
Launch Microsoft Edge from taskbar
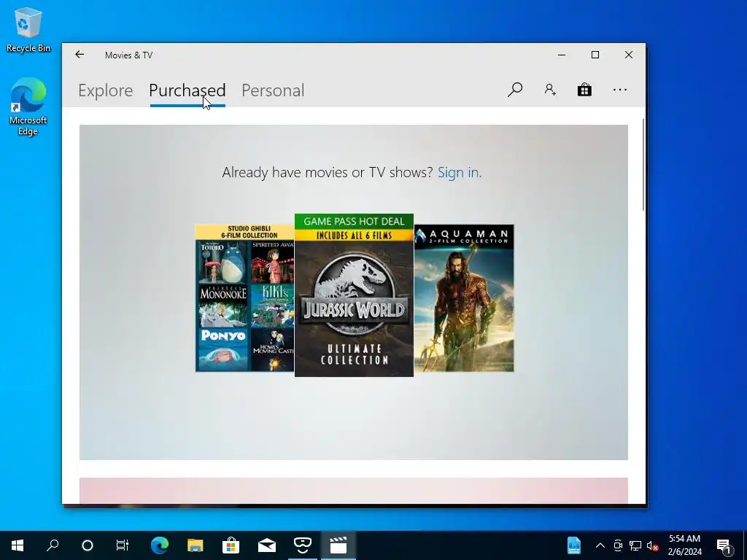click(160, 545)
